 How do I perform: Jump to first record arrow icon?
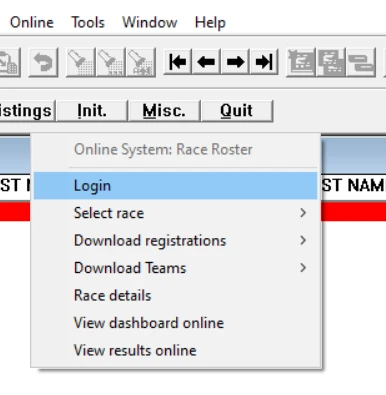coord(177,62)
